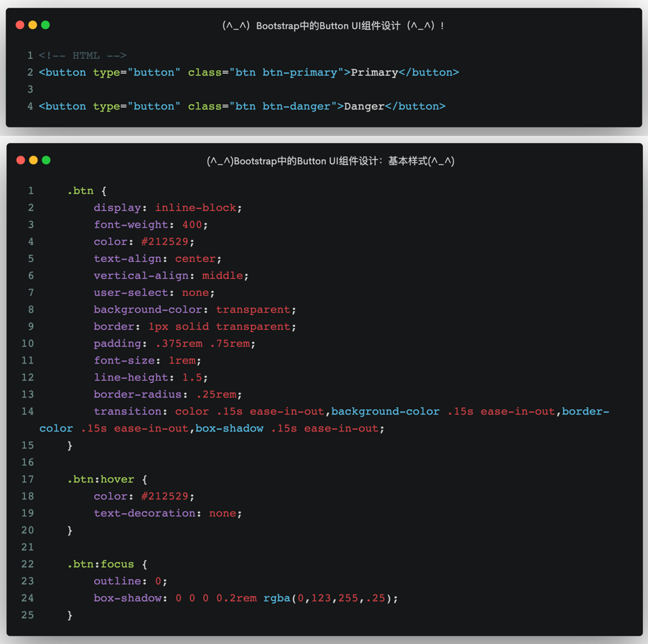
Task: Click the green maximize dot on HTML window
Action: tap(45, 25)
